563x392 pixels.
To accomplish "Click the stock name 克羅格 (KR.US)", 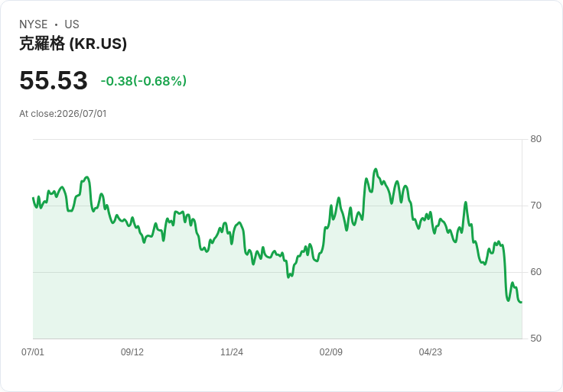I will point(73,44).
